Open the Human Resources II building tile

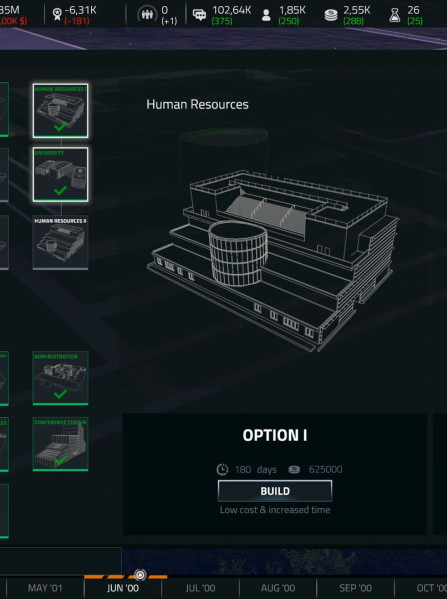pyautogui.click(x=60, y=243)
